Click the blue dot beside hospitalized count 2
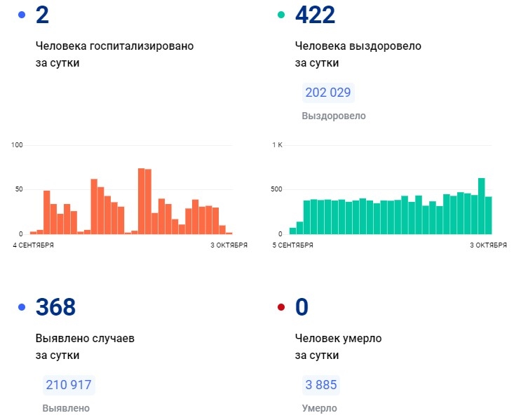The image size is (528, 420). click(22, 15)
